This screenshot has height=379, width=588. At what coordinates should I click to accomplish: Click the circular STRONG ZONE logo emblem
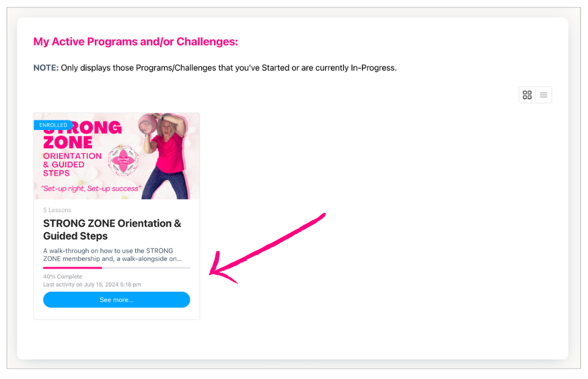pyautogui.click(x=123, y=161)
